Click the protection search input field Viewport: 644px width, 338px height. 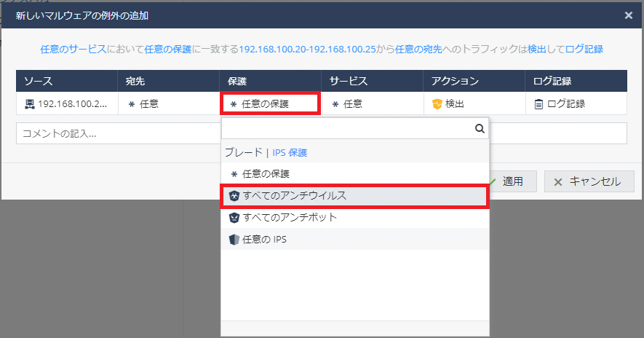tap(347, 129)
